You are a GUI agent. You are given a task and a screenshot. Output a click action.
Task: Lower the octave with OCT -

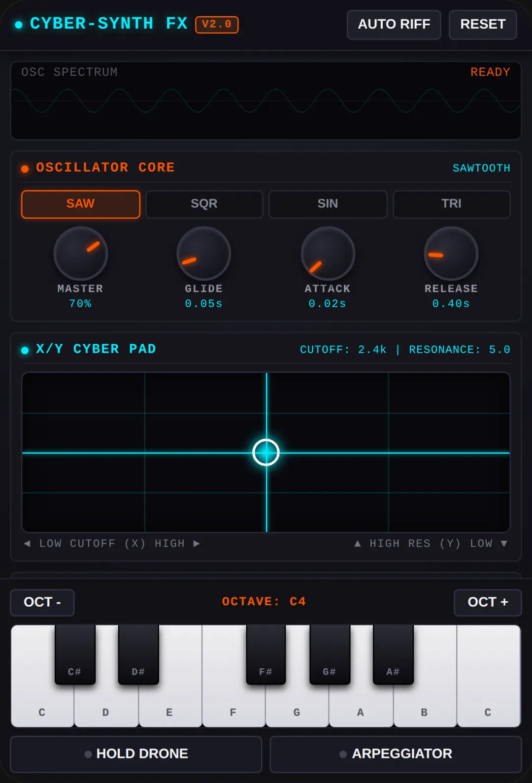coord(42,602)
